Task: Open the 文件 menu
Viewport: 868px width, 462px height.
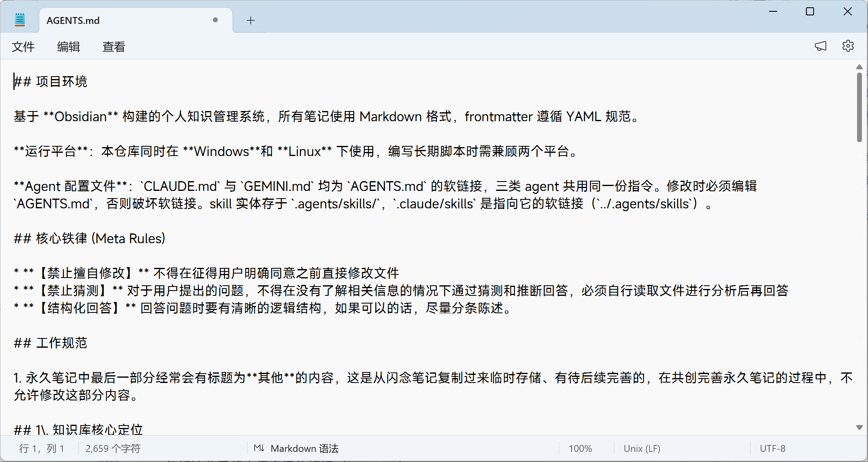Action: 23,47
